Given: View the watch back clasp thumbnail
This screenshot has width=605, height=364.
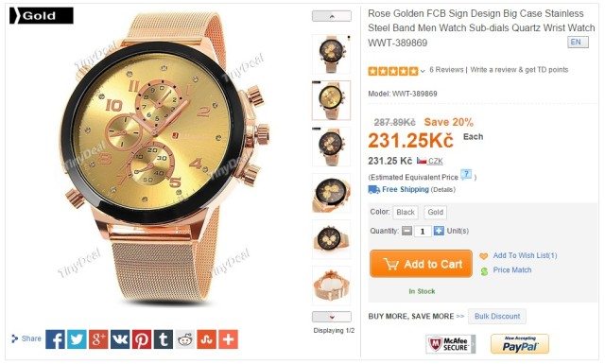Looking at the screenshot, I should click(331, 286).
